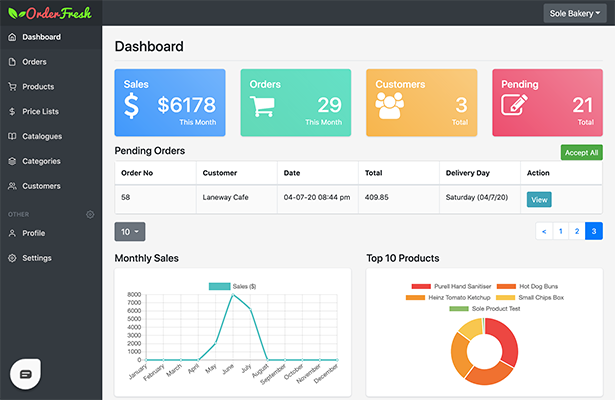
Task: Click the OrderFresh logo
Action: (x=50, y=13)
